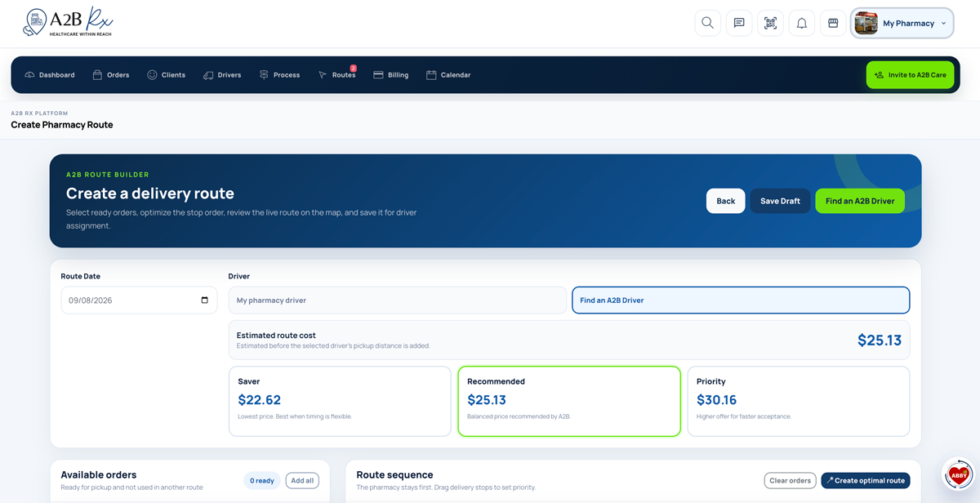Open the QR code scanner icon
Image resolution: width=980 pixels, height=503 pixels.
[770, 23]
